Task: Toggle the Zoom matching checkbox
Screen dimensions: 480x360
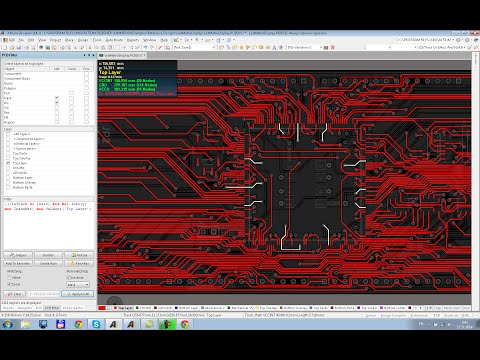Action: 9,284
